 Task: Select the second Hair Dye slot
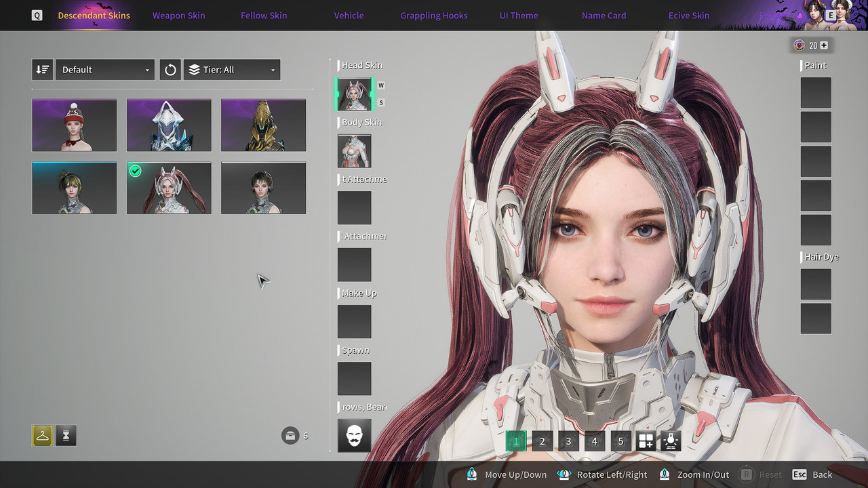click(x=816, y=319)
